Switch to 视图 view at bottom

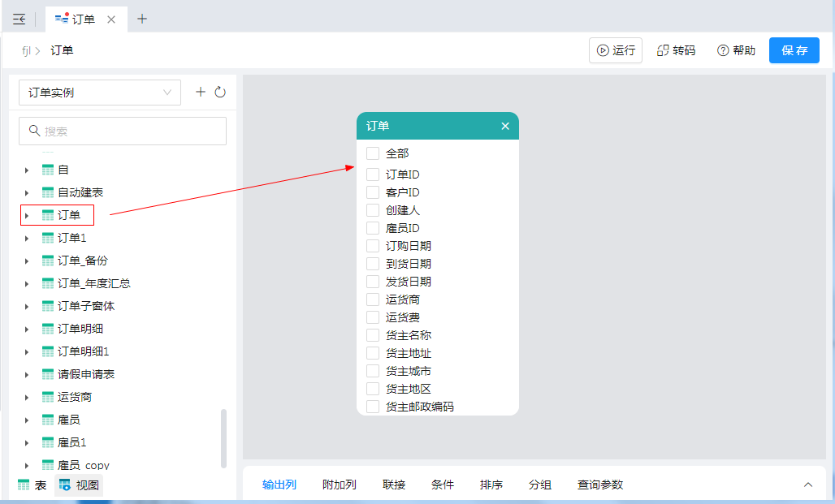(79, 485)
